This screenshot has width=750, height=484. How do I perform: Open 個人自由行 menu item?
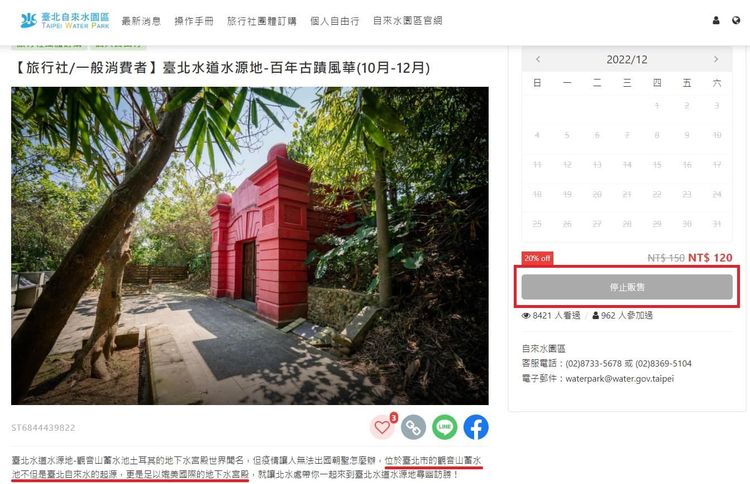click(334, 21)
